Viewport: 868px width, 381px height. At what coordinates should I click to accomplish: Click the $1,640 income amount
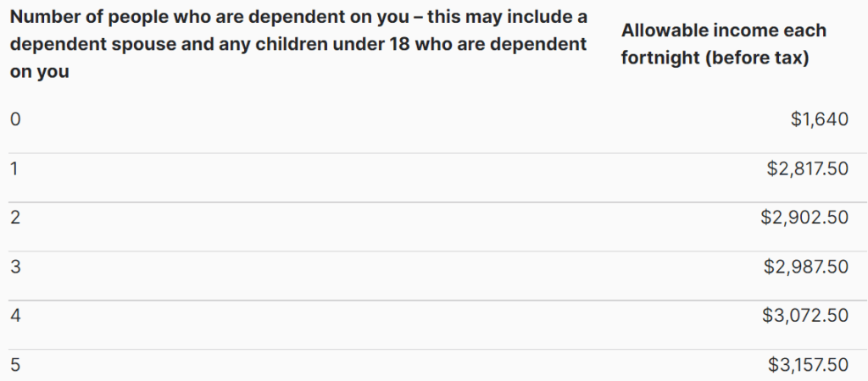(819, 119)
